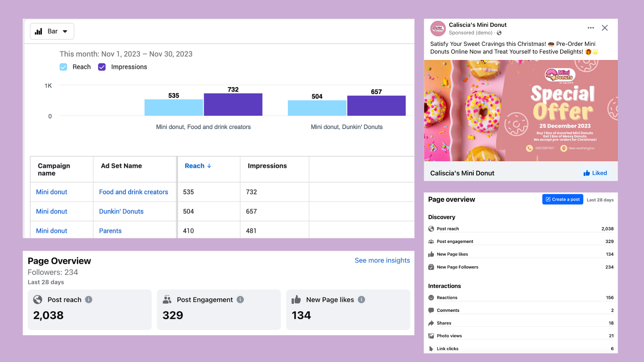The image size is (644, 362).
Task: Click the purple 732 impressions bar
Action: pos(233,105)
